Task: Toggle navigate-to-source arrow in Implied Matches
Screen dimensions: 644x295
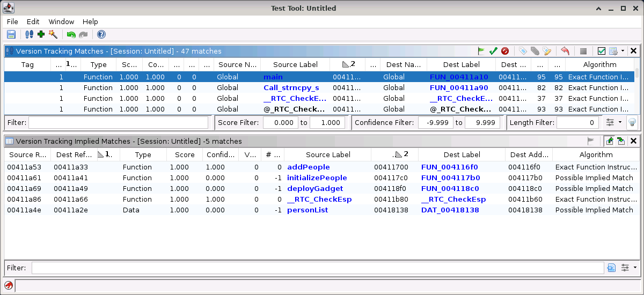Action: 610,141
